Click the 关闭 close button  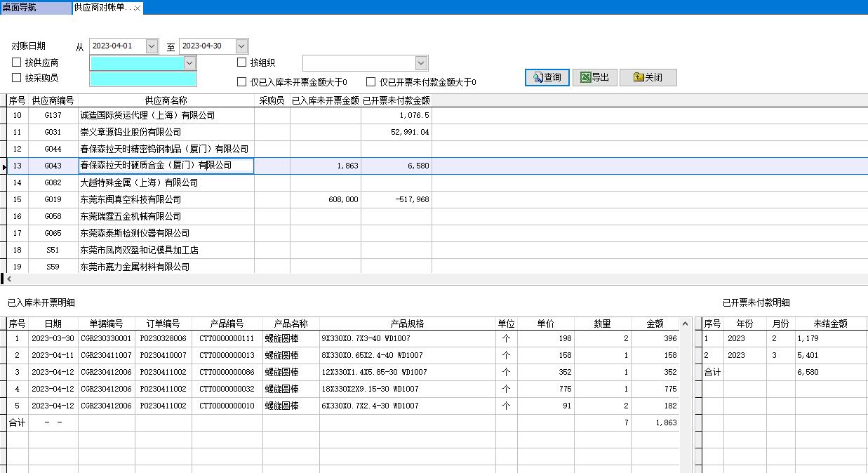[648, 77]
